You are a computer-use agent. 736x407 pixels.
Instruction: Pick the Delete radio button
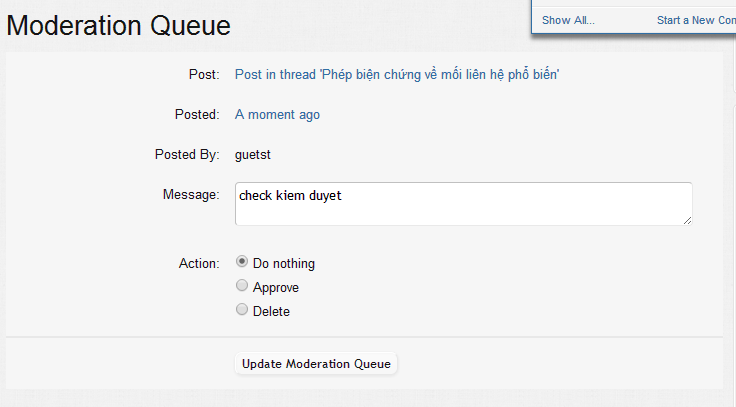[x=241, y=310]
